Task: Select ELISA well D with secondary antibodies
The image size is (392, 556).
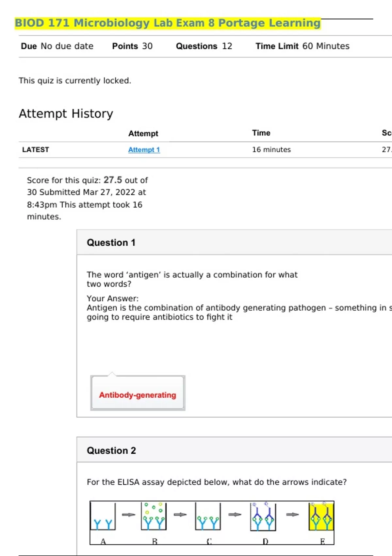Action: click(x=263, y=517)
